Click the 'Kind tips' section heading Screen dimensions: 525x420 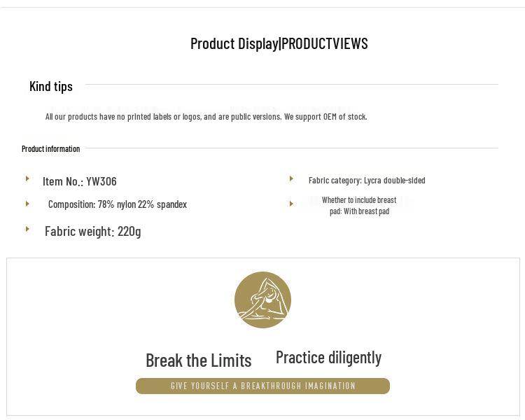tap(51, 86)
